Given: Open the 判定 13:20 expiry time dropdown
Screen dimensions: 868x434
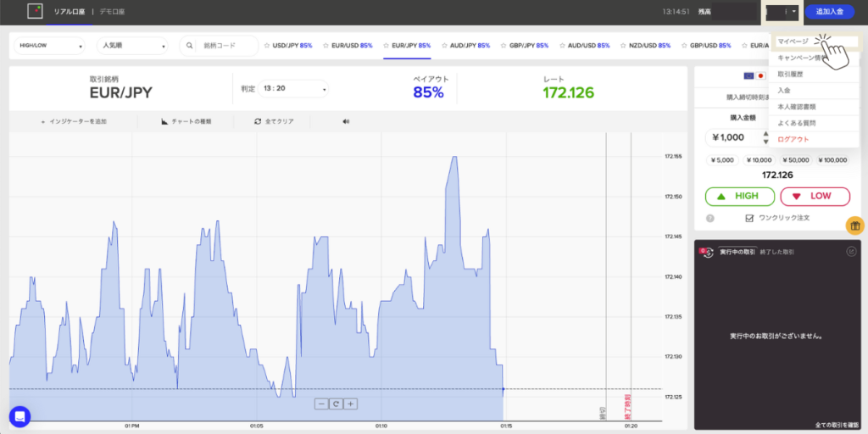Looking at the screenshot, I should 294,88.
